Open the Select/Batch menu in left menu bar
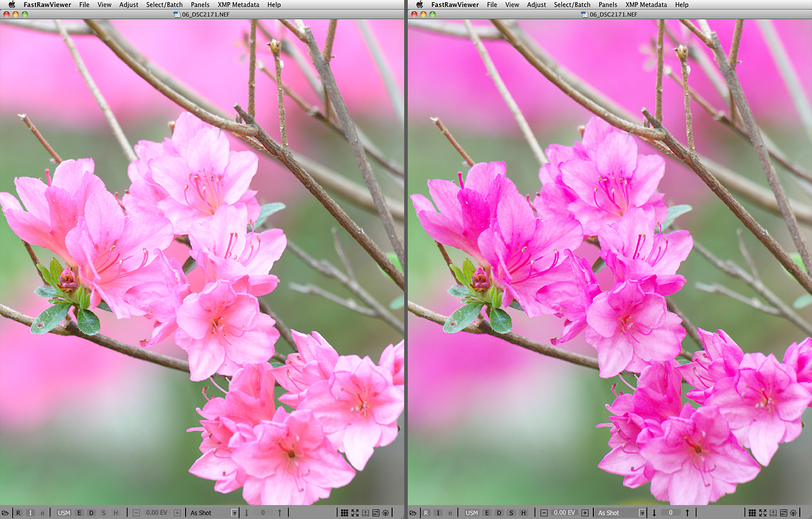 164,5
